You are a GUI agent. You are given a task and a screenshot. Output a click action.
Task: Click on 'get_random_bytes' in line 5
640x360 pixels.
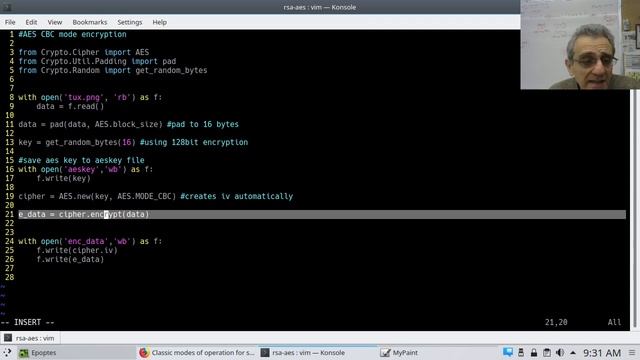tap(171, 70)
